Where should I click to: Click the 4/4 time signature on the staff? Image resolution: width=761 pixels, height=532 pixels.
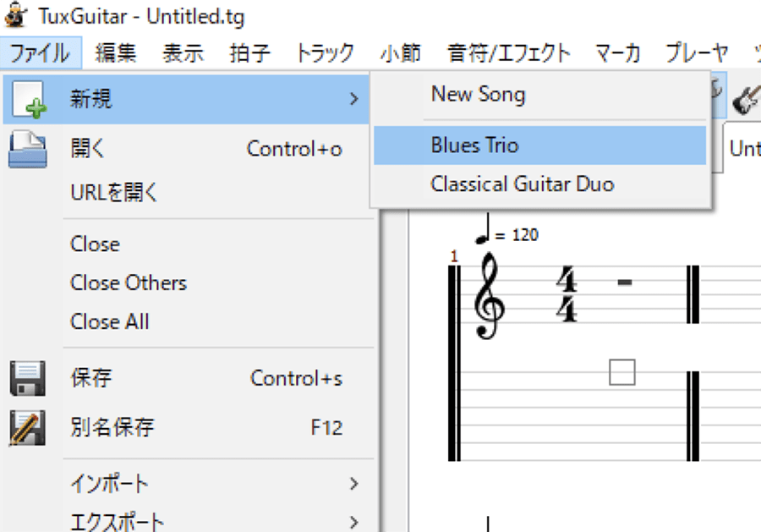[566, 295]
